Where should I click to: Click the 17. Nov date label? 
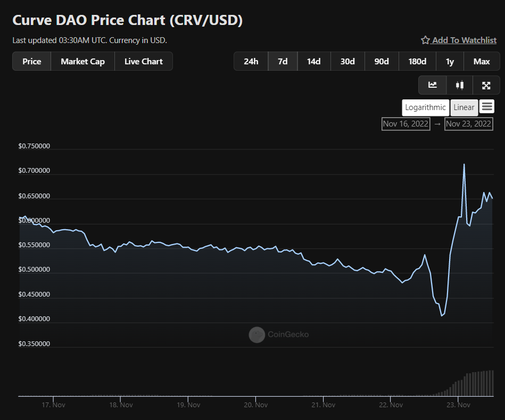(x=53, y=405)
